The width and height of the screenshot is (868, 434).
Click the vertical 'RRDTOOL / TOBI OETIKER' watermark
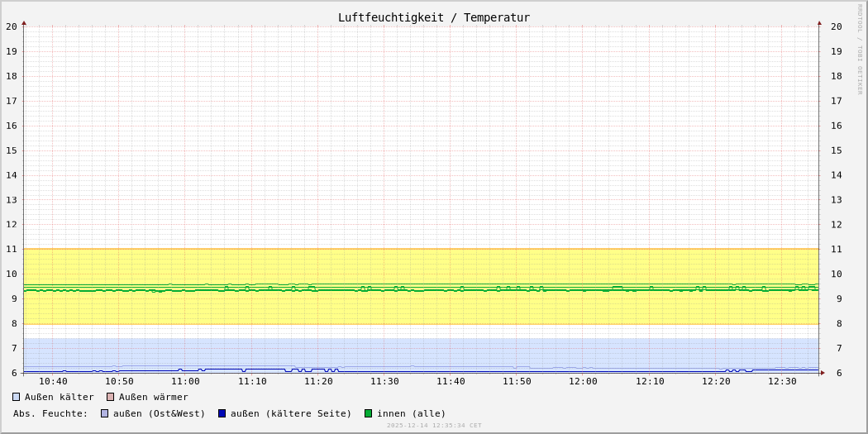pos(860,50)
